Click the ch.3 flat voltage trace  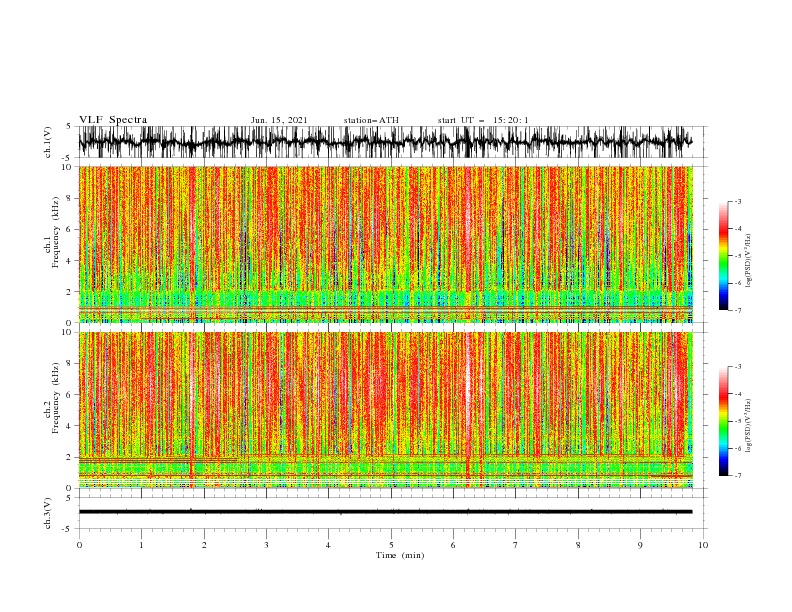[385, 512]
